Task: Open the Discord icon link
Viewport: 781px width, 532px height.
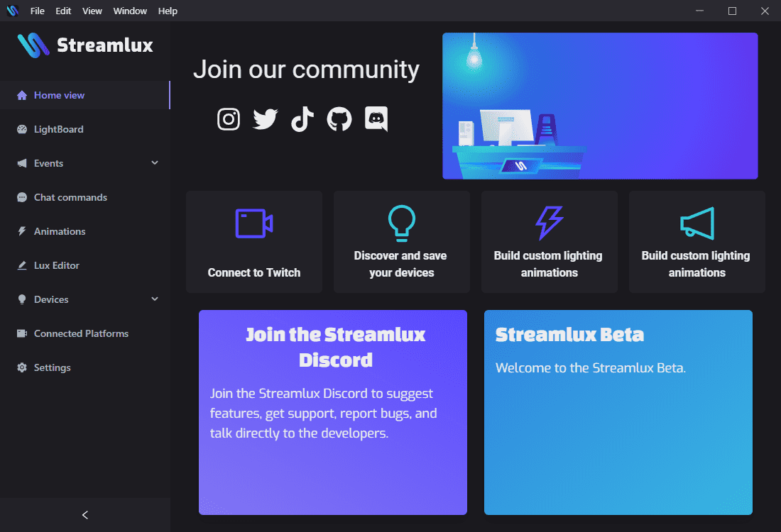Action: point(376,119)
